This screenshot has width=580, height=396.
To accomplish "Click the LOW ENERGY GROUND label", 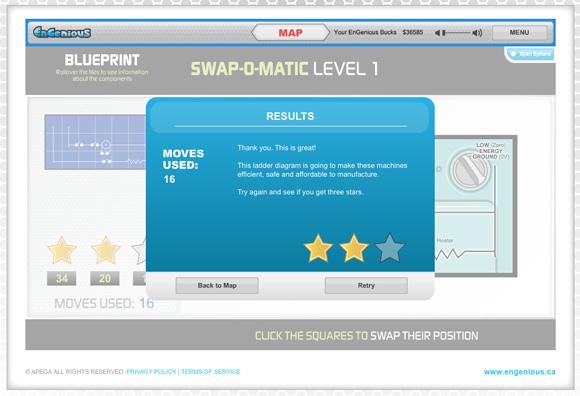I will (490, 151).
